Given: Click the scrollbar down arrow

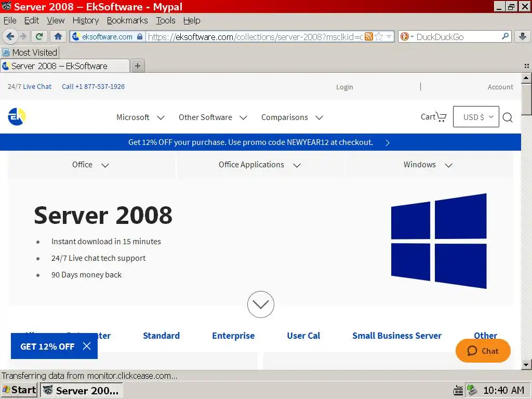Looking at the screenshot, I should 526,365.
